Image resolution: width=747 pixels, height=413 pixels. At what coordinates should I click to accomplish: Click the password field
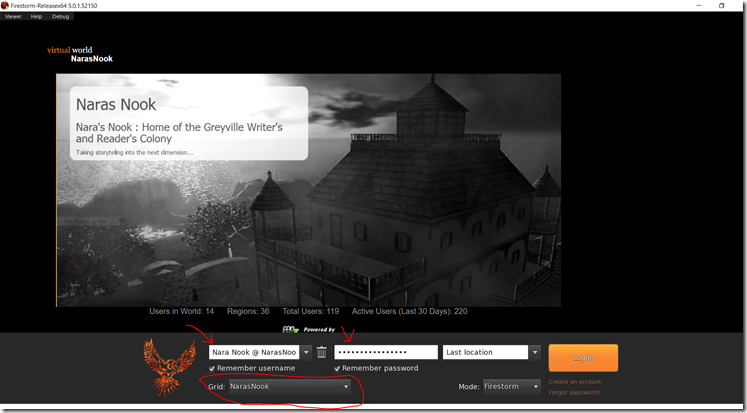(x=386, y=352)
